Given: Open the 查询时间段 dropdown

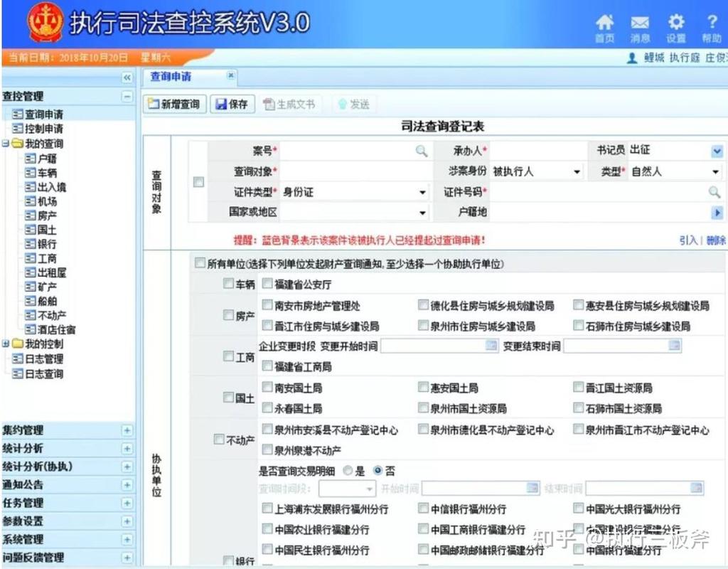Looking at the screenshot, I should pos(347,489).
